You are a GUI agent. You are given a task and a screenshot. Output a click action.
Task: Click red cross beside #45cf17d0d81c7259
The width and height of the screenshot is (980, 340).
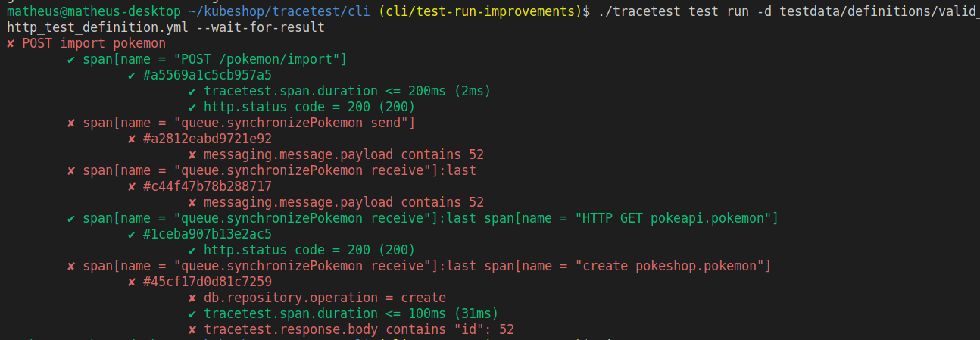pyautogui.click(x=132, y=282)
